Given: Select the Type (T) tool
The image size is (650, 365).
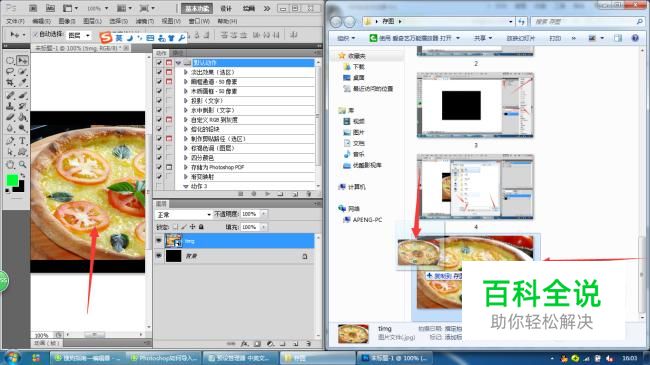Looking at the screenshot, I should coord(22,141).
